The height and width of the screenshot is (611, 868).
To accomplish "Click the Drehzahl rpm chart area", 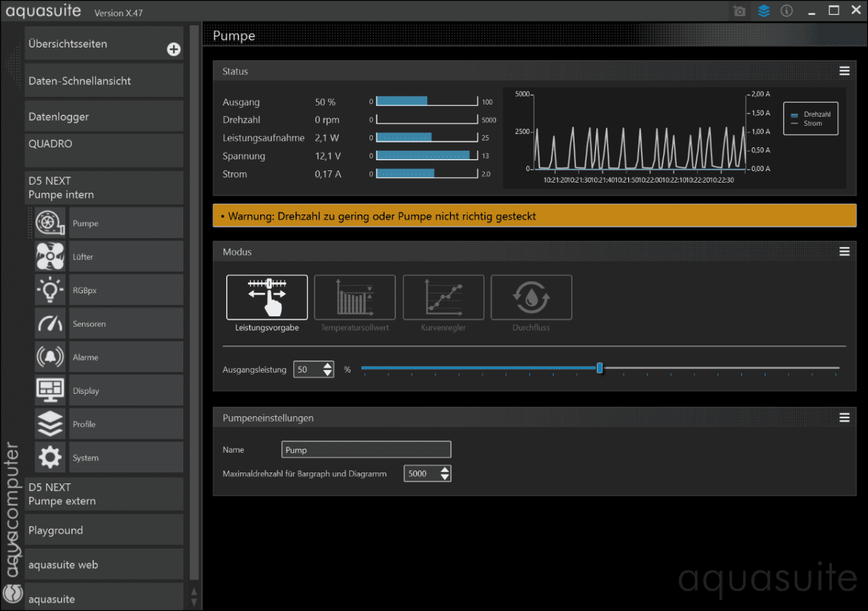I will click(x=640, y=132).
